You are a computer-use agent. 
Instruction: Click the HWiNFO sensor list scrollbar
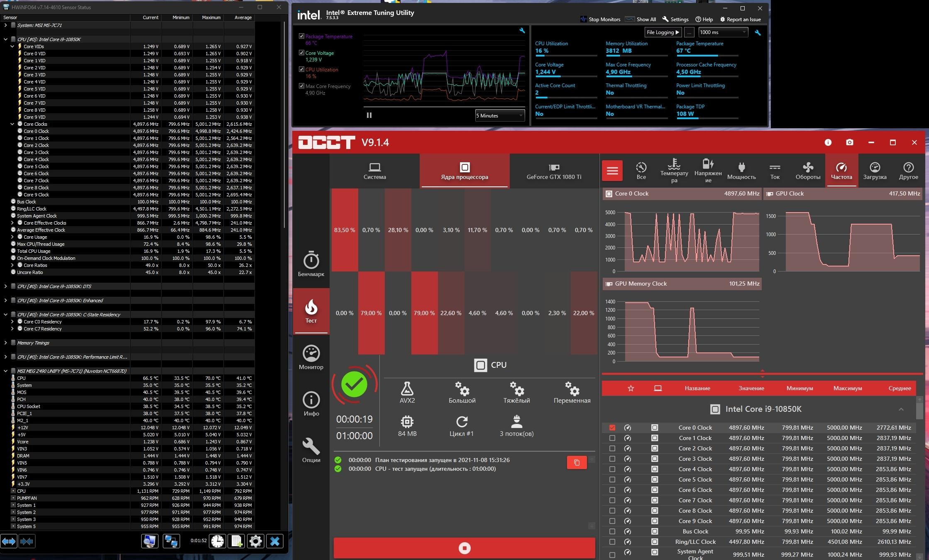click(284, 125)
